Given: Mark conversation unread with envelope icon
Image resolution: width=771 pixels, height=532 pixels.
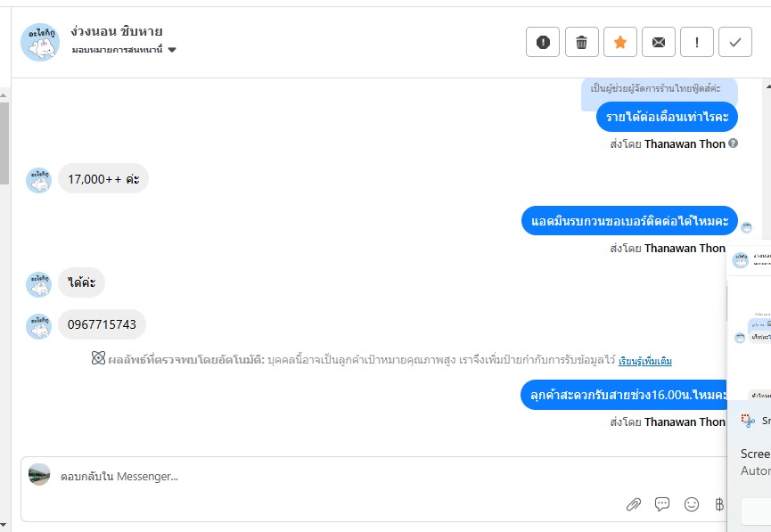Looking at the screenshot, I should point(659,42).
